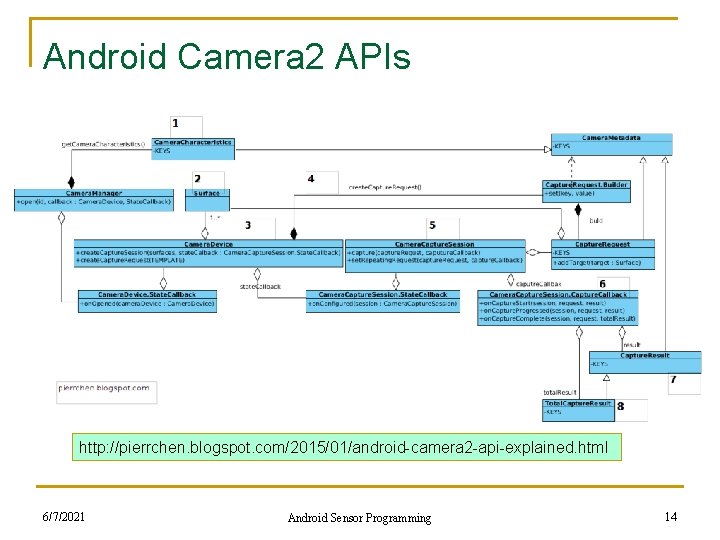Select '-KEYS' attribute in CameraCharacteristics
This screenshot has height=540, width=720.
162,151
